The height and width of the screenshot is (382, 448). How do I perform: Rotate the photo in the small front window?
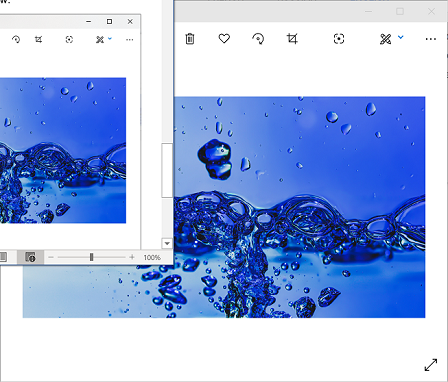(16, 40)
